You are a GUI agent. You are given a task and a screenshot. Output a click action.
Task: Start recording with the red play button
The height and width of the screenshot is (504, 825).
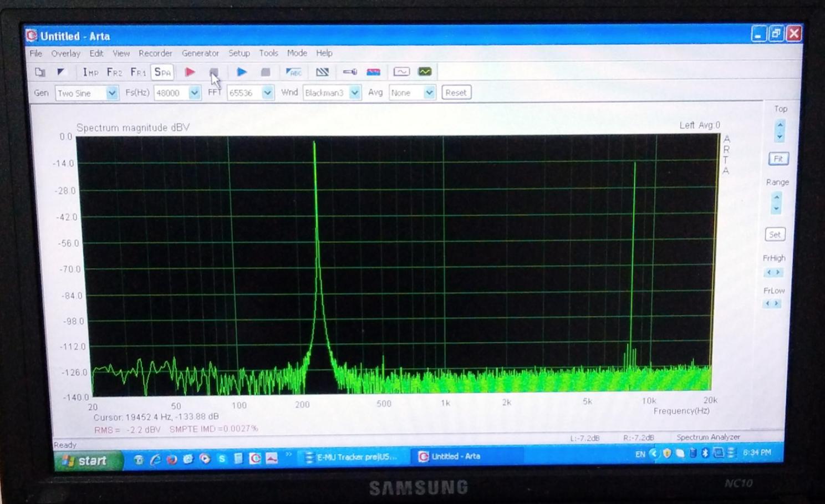(190, 72)
